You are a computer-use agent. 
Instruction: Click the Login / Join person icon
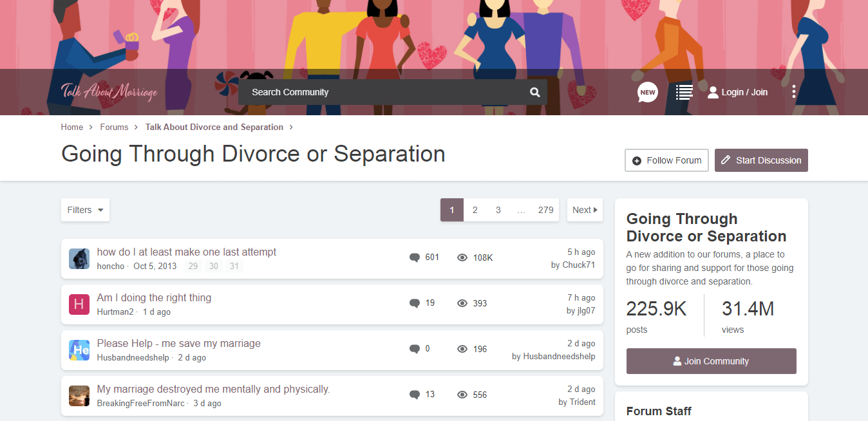click(x=713, y=91)
